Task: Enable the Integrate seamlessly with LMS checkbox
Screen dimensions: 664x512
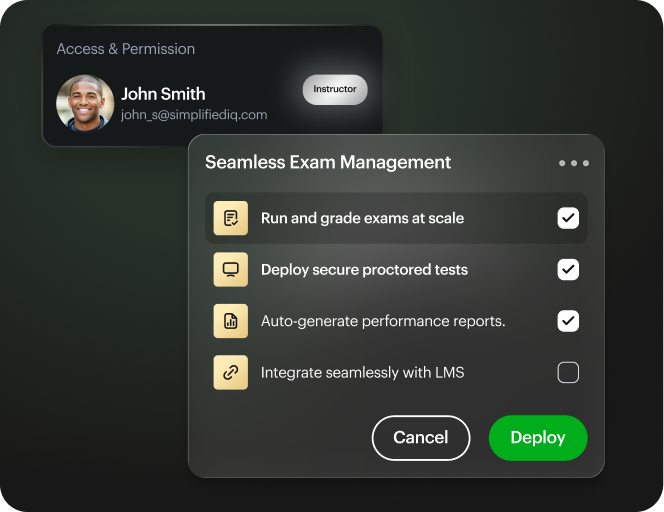Action: click(x=568, y=373)
